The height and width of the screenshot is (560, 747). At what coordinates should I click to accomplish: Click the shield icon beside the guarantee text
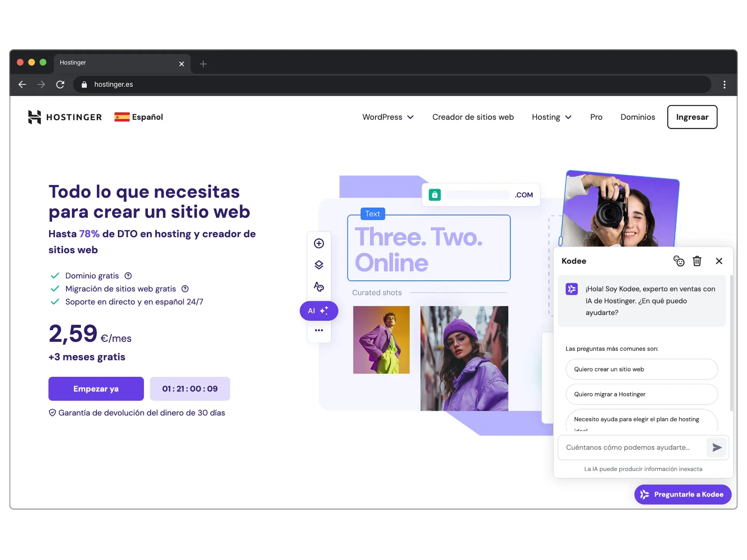pos(53,413)
